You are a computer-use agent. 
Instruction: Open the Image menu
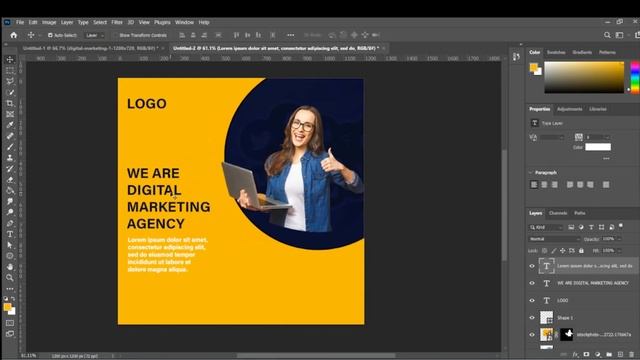pos(49,22)
